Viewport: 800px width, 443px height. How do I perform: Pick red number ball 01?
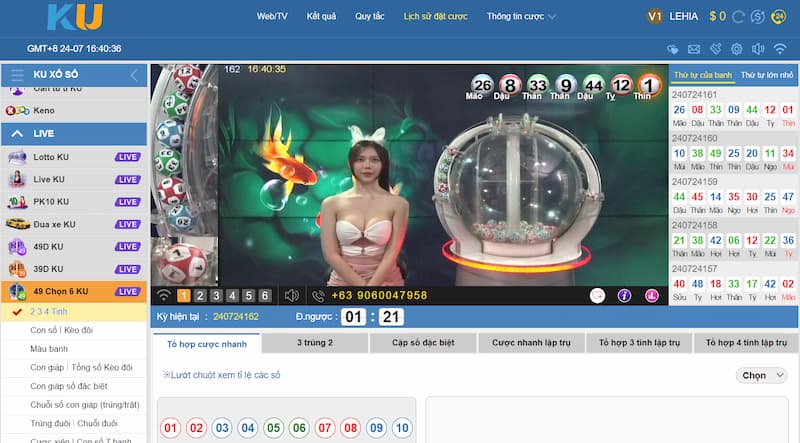pos(170,428)
